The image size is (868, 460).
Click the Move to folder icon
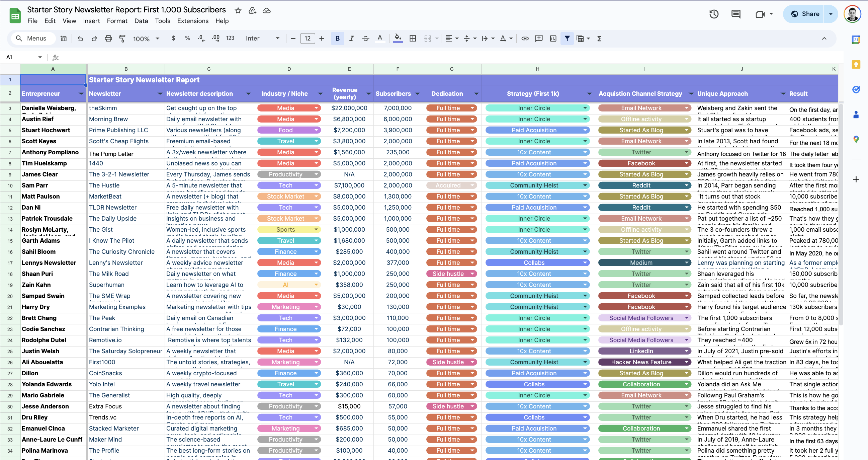pyautogui.click(x=252, y=10)
